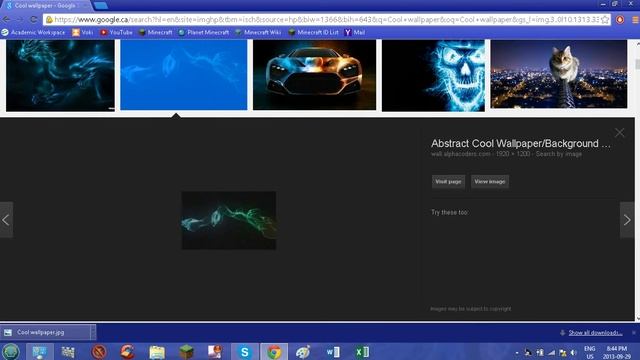Bookmark this page with the star icon
This screenshot has width=640, height=360.
point(605,19)
